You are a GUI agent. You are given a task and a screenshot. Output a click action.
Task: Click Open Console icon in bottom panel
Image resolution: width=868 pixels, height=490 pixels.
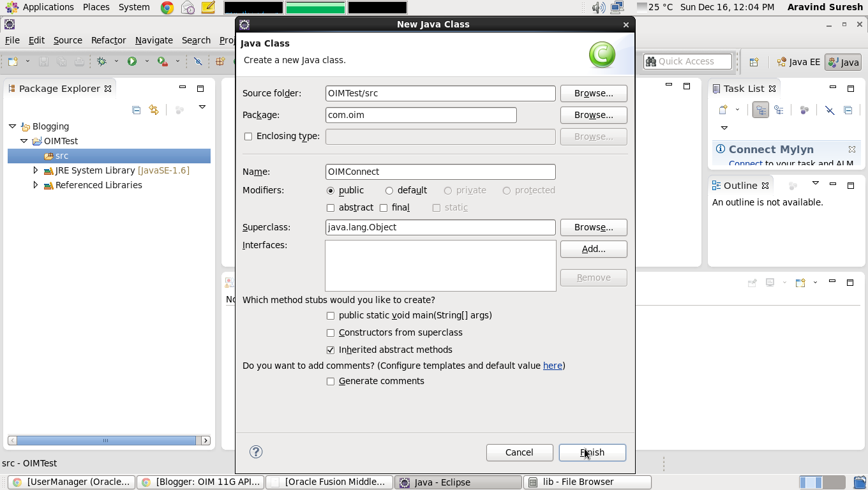coord(800,283)
